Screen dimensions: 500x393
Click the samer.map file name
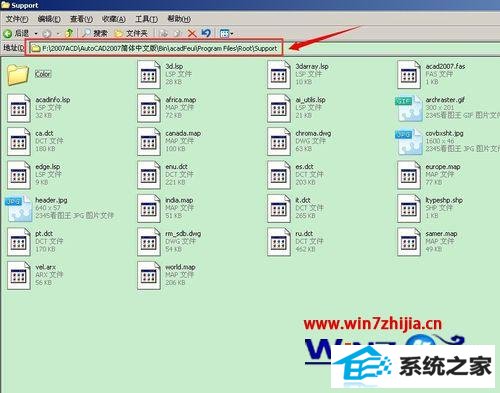point(441,234)
